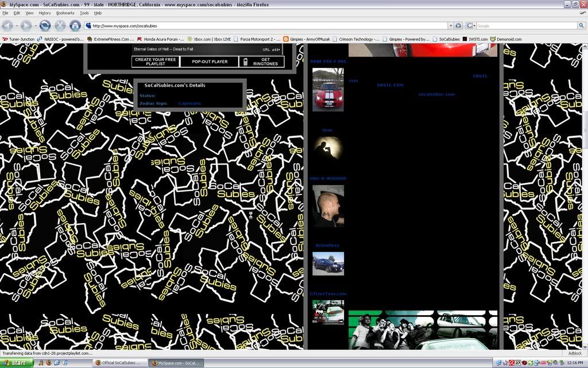Open the HAG-A-WOOOOO friend photo

point(328,206)
